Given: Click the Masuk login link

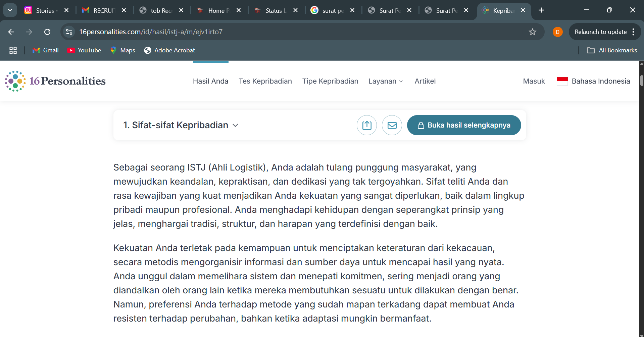Looking at the screenshot, I should 534,81.
